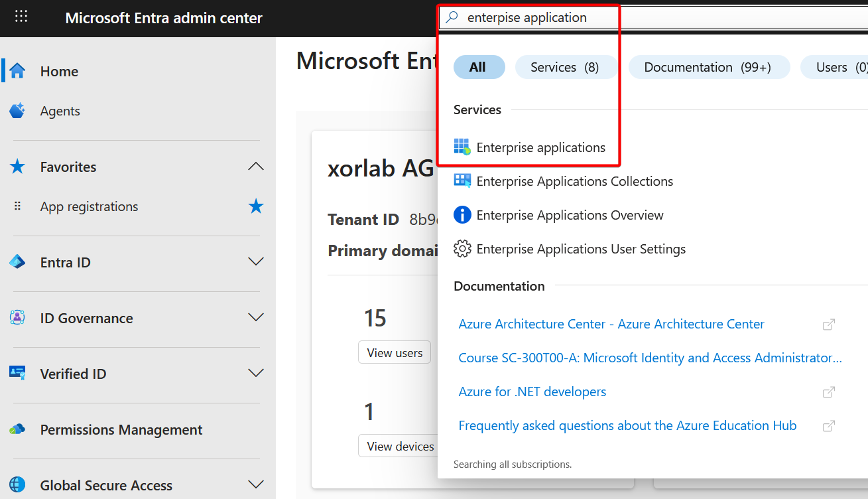Click into the search box with 'enterpise application'

653,17
